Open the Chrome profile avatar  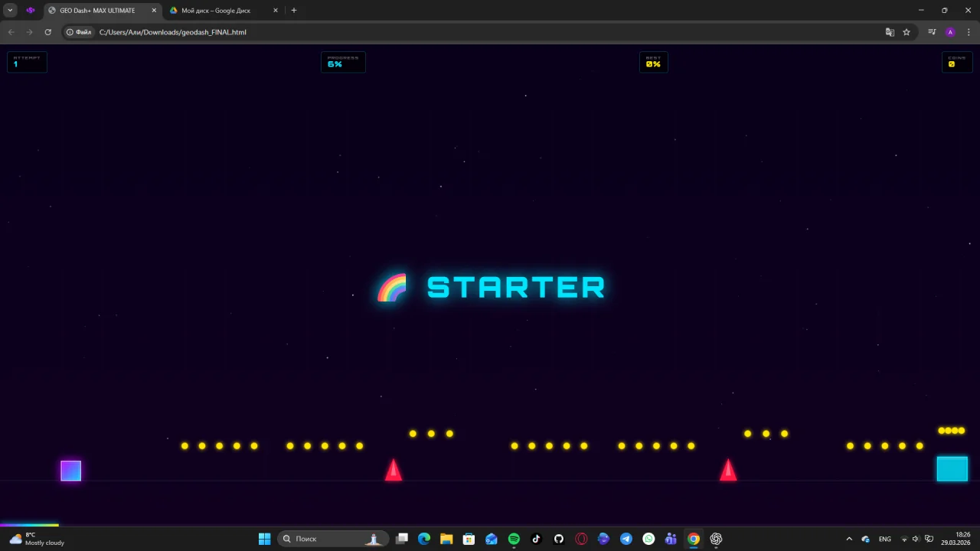tap(950, 32)
